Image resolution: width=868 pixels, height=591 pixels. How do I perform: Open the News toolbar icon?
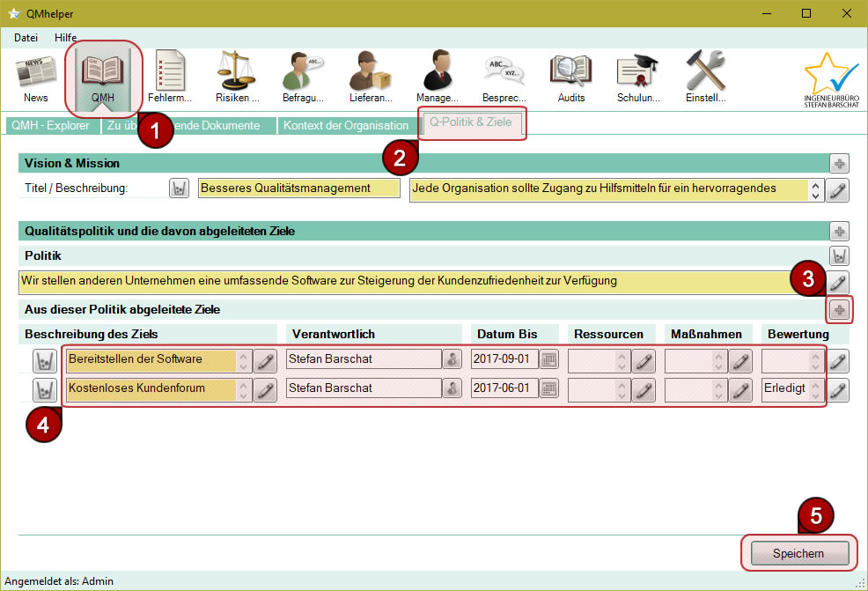click(36, 77)
